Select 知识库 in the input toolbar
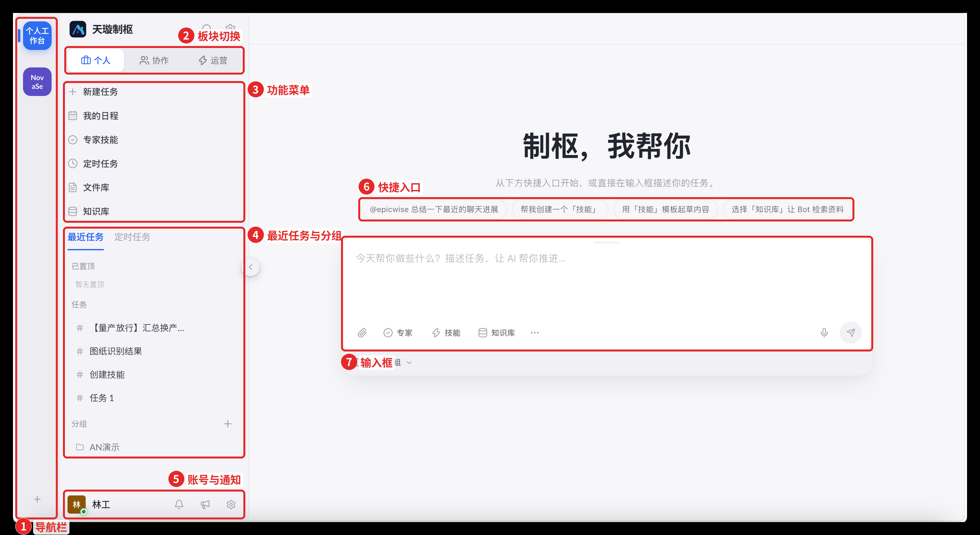Viewport: 980px width, 535px height. [x=496, y=333]
